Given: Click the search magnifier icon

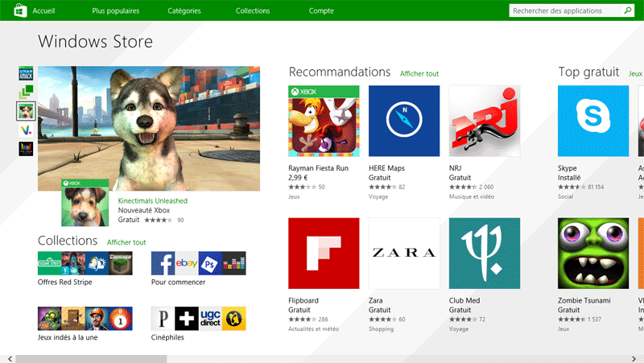Looking at the screenshot, I should [628, 10].
